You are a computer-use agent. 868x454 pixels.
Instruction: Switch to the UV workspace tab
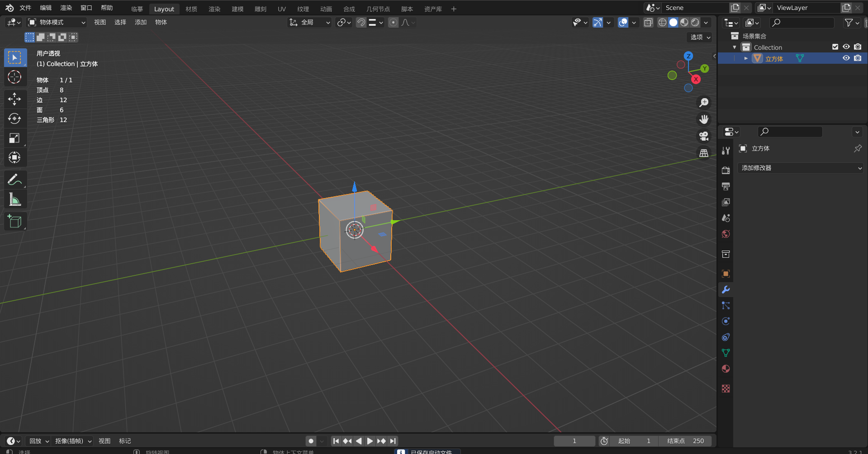point(281,9)
